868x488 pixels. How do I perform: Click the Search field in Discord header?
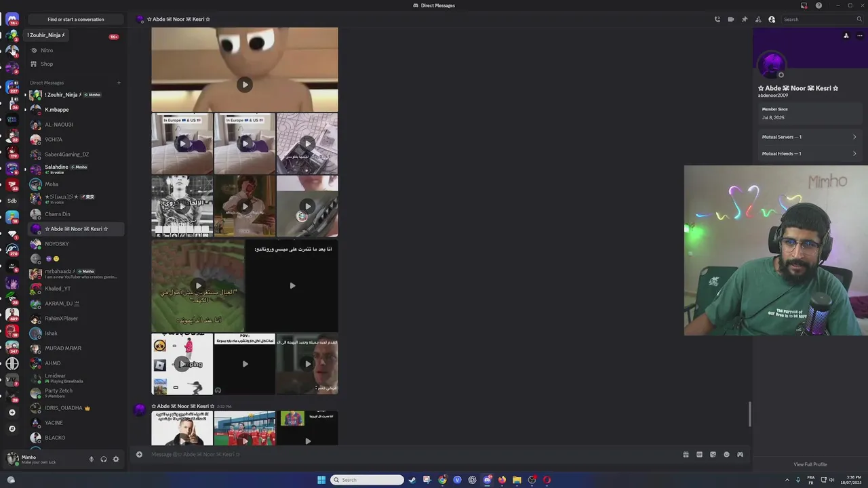[x=822, y=20]
